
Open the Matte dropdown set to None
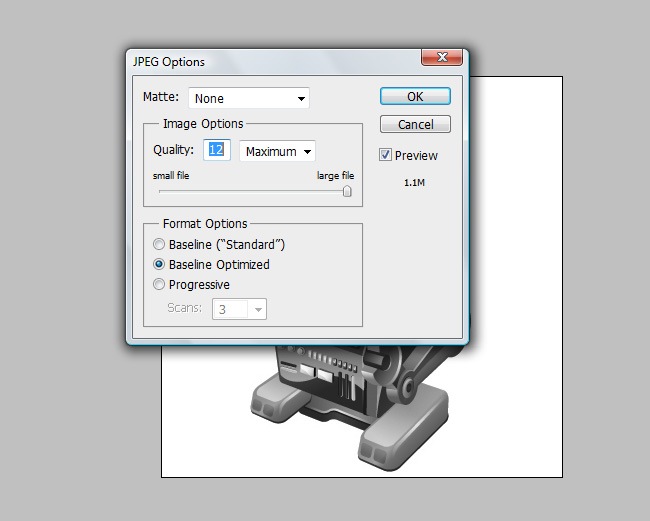pyautogui.click(x=249, y=98)
